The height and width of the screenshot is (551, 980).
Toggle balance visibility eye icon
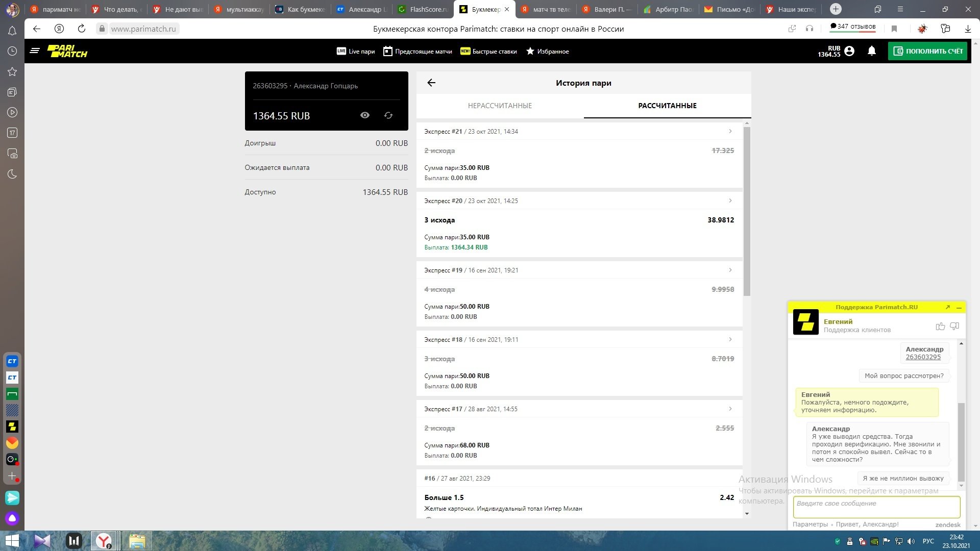tap(365, 115)
